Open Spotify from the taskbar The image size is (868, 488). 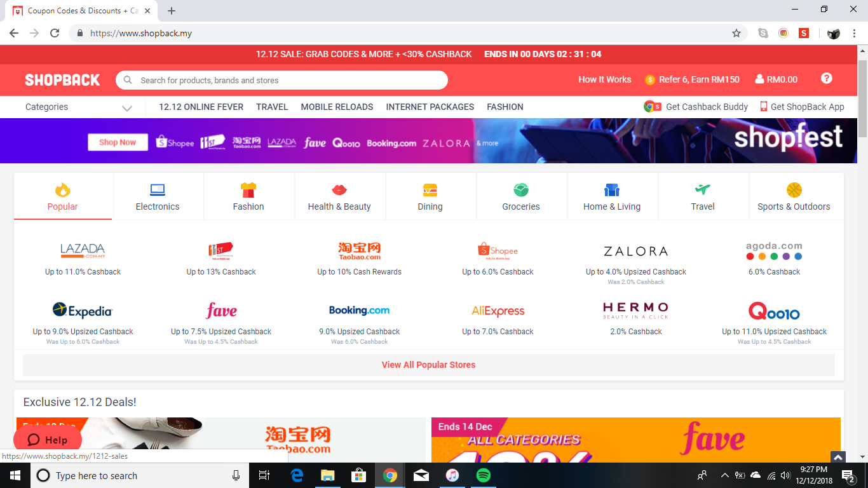(483, 475)
